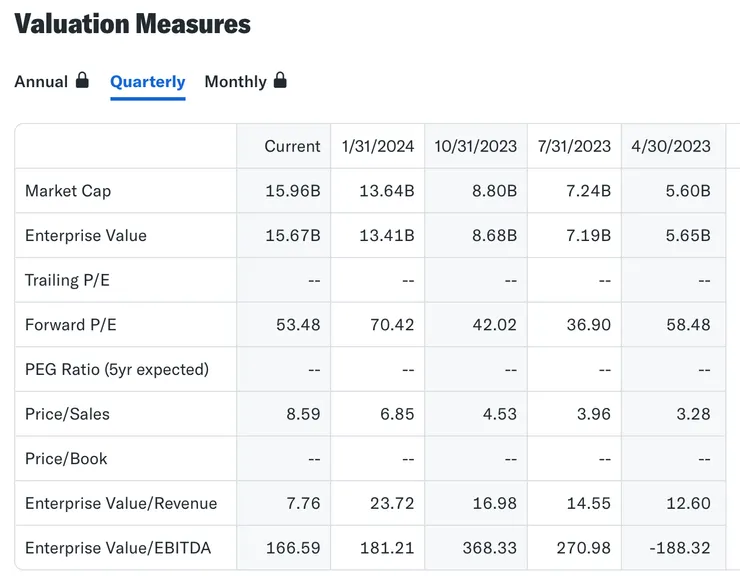This screenshot has height=576, width=740.
Task: Click the Trailing P/E row label
Action: click(x=67, y=280)
